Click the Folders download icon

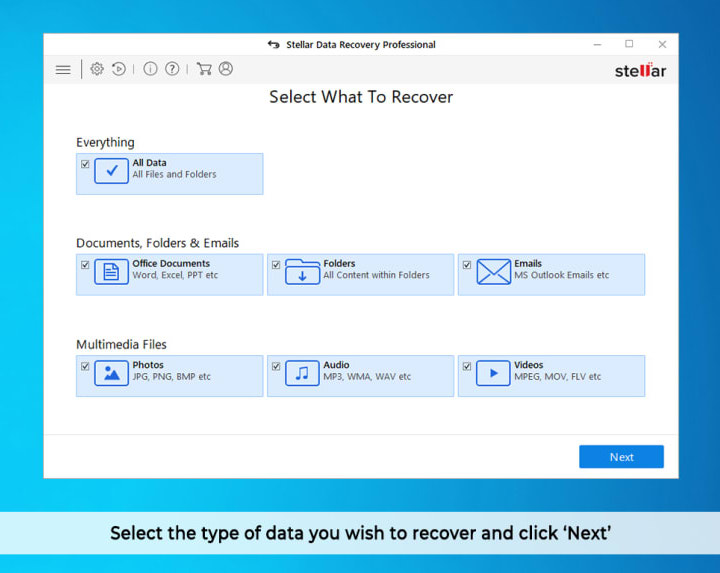tap(302, 272)
